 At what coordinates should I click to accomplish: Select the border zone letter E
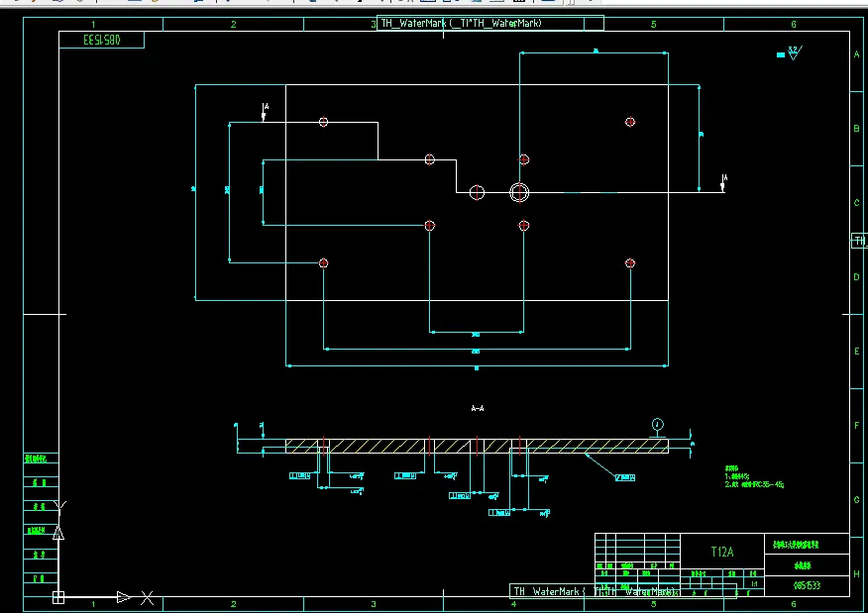[856, 352]
